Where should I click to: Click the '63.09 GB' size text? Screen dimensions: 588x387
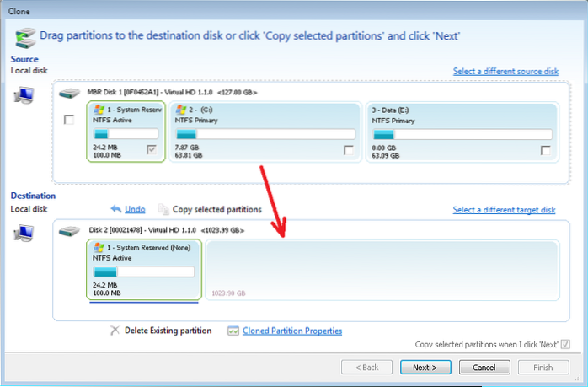tap(386, 155)
